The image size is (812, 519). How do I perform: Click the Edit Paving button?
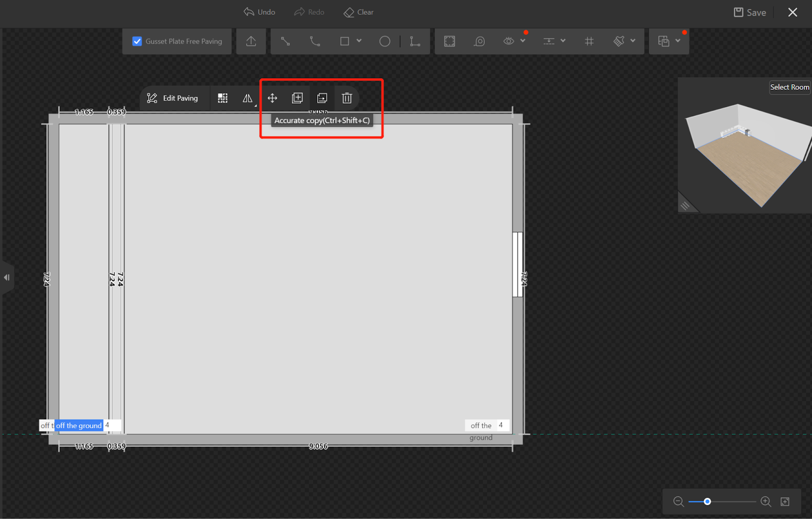click(173, 98)
